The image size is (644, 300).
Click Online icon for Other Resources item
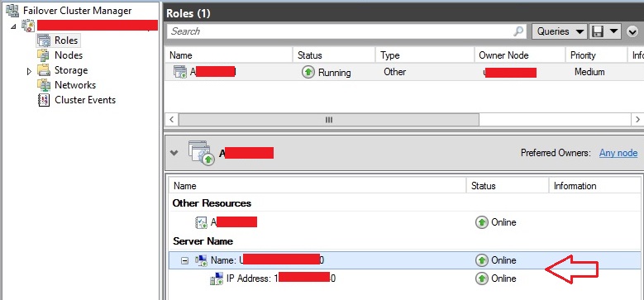pyautogui.click(x=481, y=222)
